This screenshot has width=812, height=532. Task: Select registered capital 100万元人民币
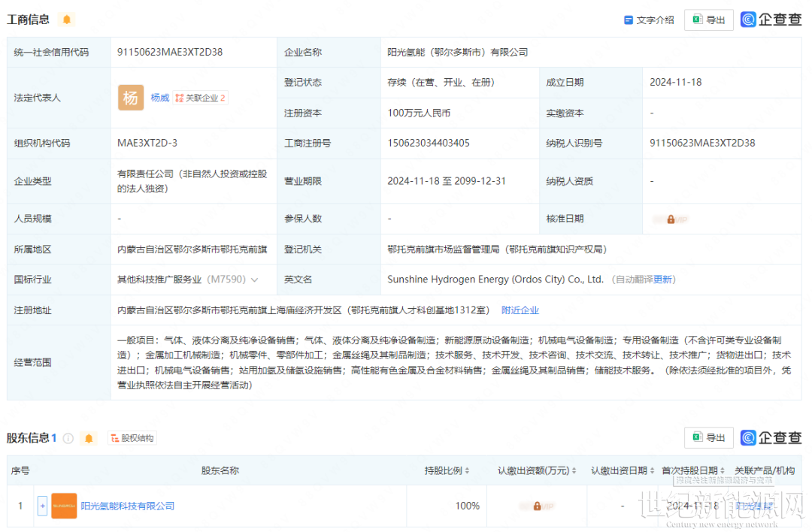click(x=419, y=113)
